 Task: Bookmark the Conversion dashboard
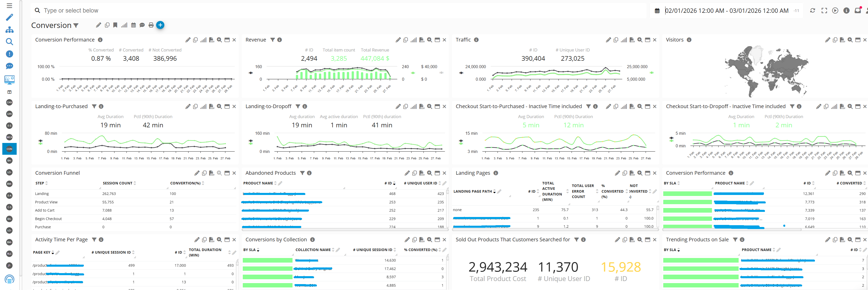[115, 25]
